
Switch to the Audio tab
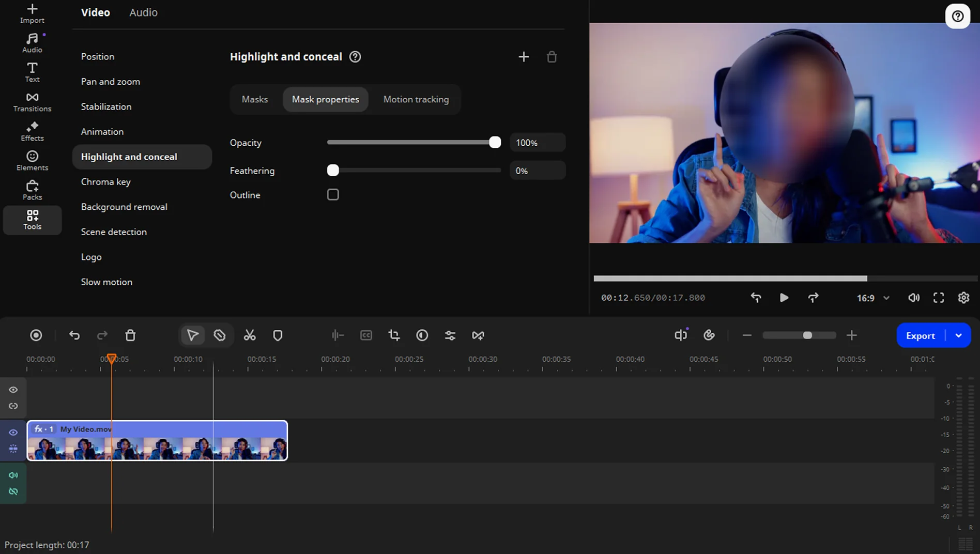click(143, 12)
